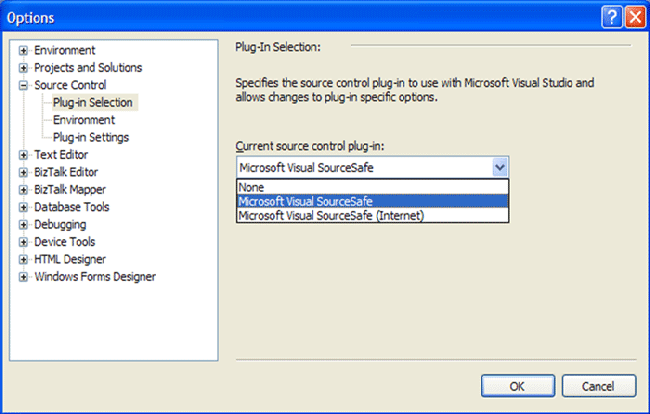Select Projects and Solutions label

click(88, 68)
